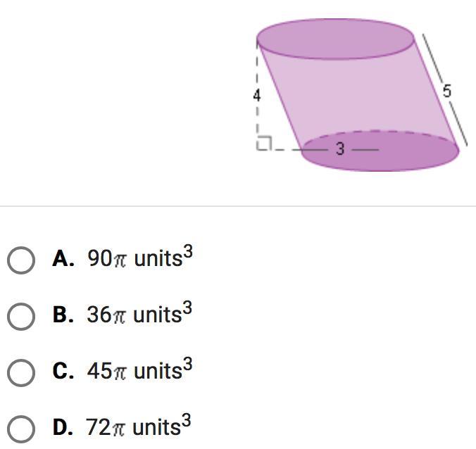
Task: Select the radio button for option B
Action: coord(21,316)
